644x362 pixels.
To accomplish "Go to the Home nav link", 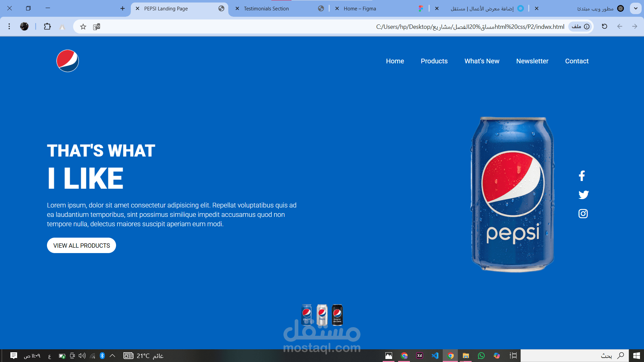I will pos(395,61).
